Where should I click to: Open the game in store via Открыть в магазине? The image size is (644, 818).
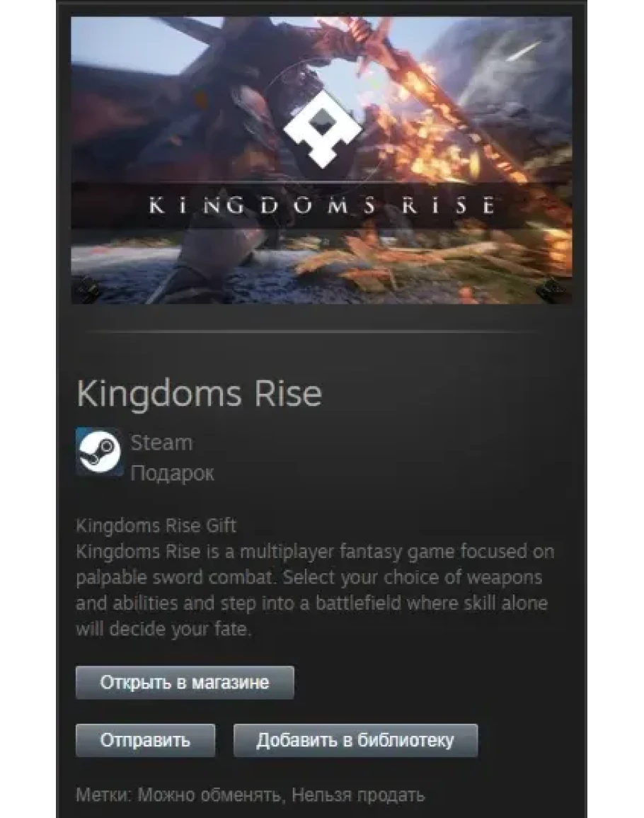tap(185, 682)
